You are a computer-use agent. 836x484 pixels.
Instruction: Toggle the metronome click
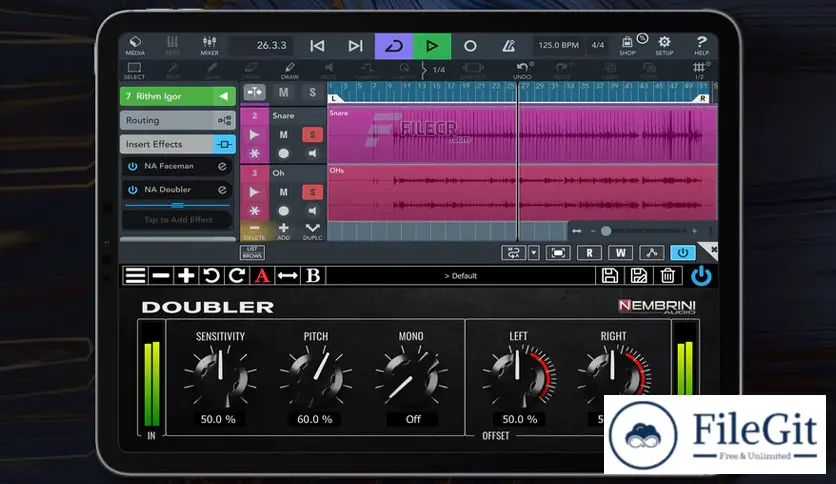pos(508,46)
